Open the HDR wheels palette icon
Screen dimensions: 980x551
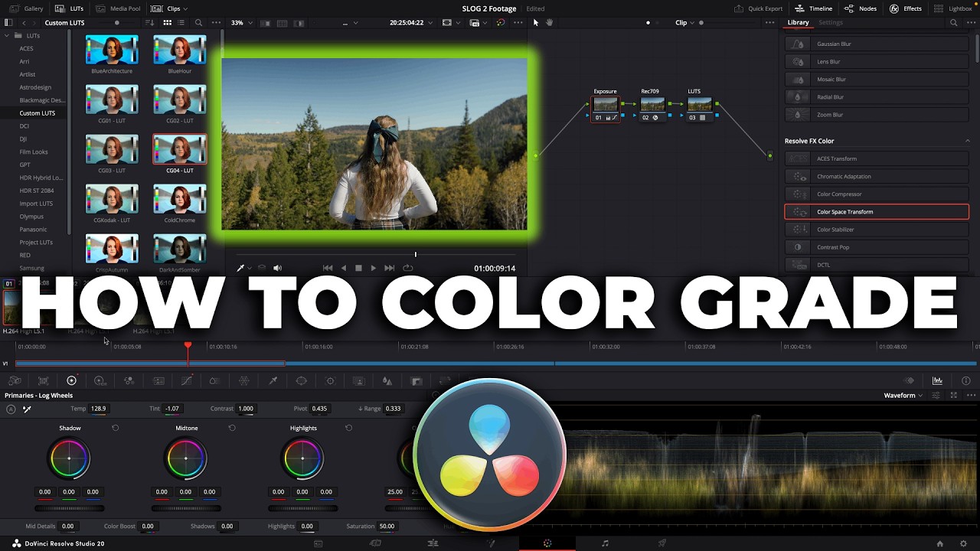(100, 380)
